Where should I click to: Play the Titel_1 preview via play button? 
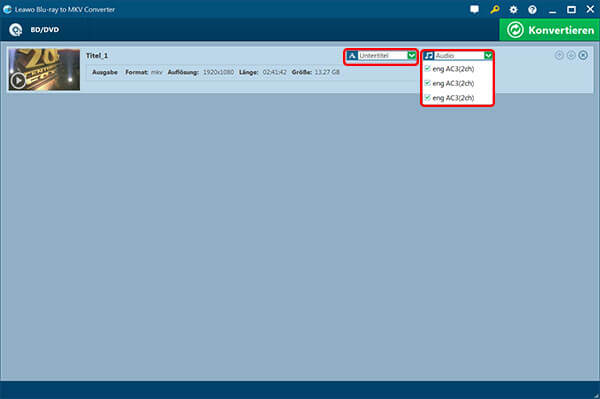click(18, 81)
